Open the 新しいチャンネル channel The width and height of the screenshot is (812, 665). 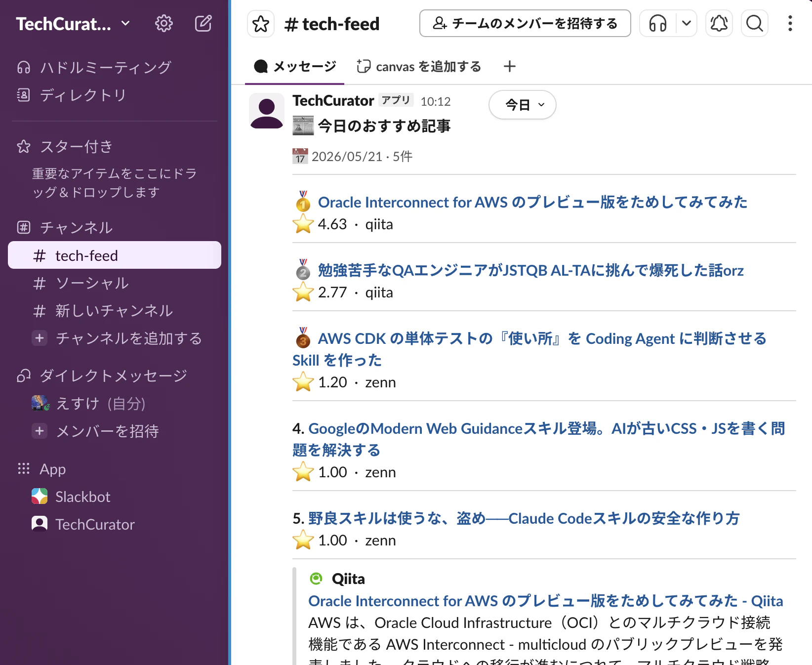pos(115,311)
